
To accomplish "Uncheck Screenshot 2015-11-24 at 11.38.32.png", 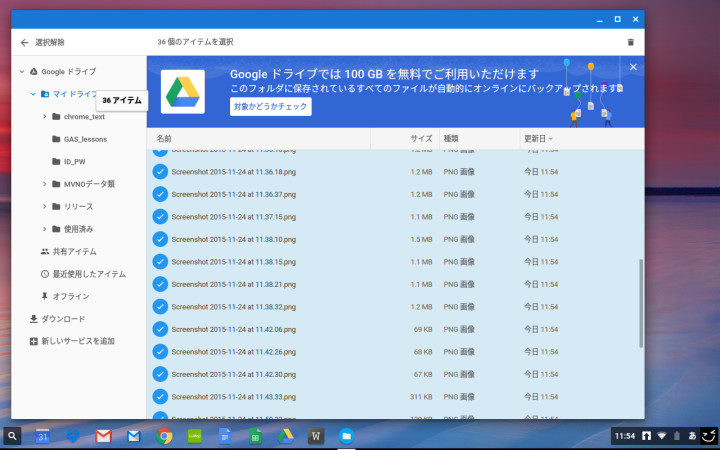I will tap(160, 307).
